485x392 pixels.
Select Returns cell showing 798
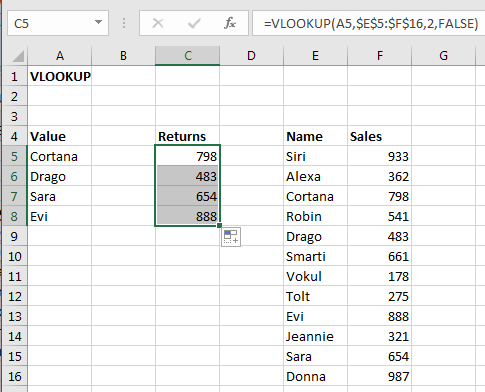click(187, 156)
